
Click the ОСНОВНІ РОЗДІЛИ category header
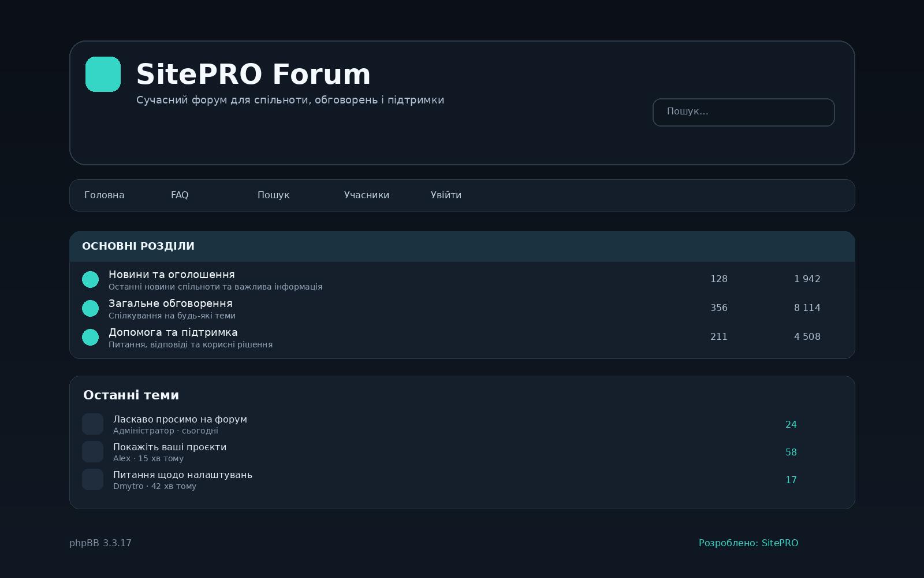coord(462,247)
